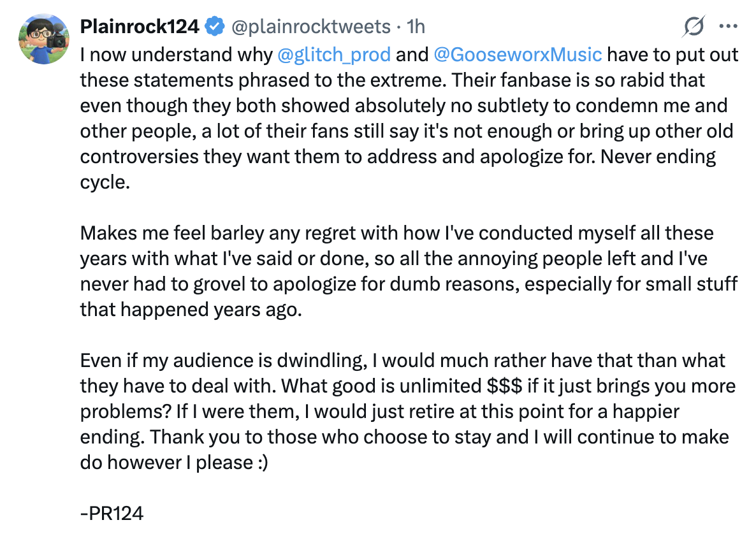Visit the @GooseworxMusic mention link
Screen dimensions: 756x534
(x=518, y=54)
